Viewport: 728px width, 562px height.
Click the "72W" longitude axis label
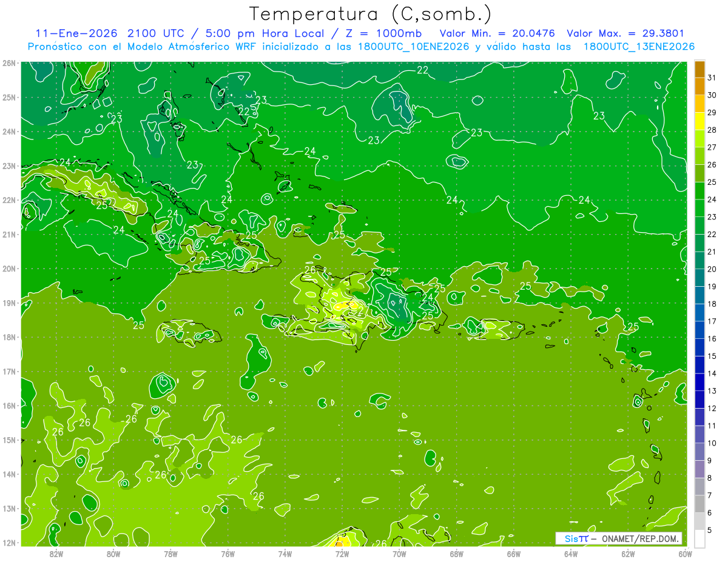[342, 553]
